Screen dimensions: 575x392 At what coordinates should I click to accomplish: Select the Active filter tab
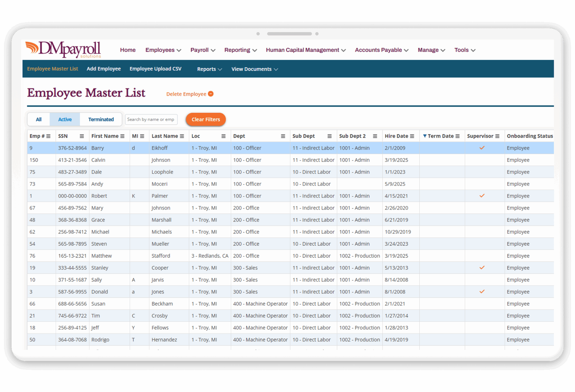tap(65, 119)
